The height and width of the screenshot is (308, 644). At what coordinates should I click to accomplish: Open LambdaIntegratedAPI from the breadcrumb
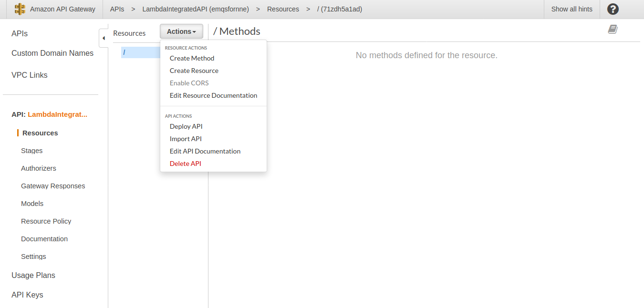point(196,9)
